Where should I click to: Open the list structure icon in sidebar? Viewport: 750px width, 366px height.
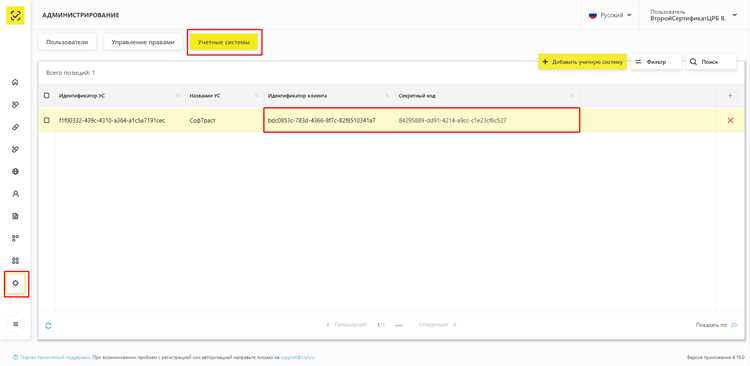15,238
